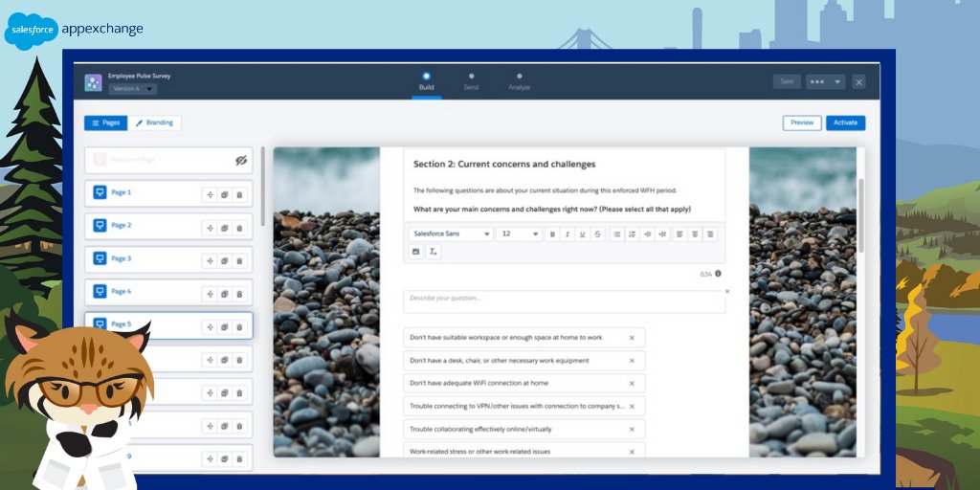Image resolution: width=980 pixels, height=490 pixels.
Task: Remove the 'adequate WiFi connection' choice
Action: pyautogui.click(x=632, y=383)
